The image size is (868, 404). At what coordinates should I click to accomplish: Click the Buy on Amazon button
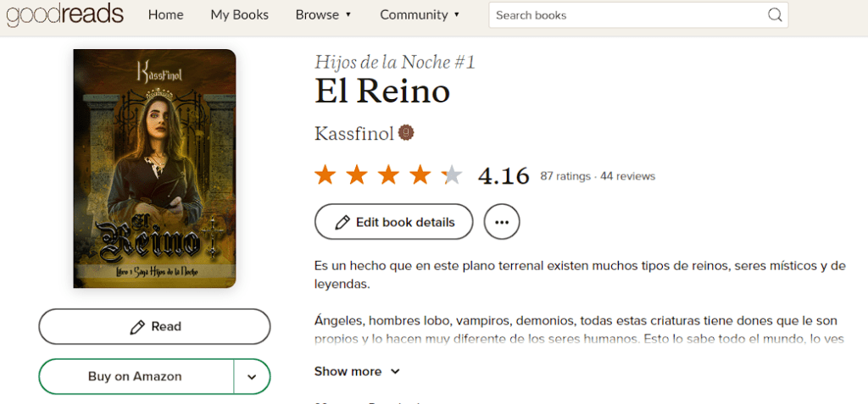[136, 376]
